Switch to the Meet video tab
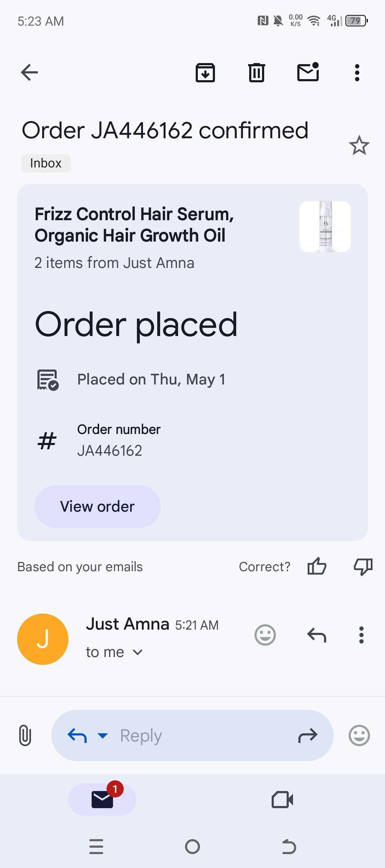The image size is (385, 868). tap(282, 800)
